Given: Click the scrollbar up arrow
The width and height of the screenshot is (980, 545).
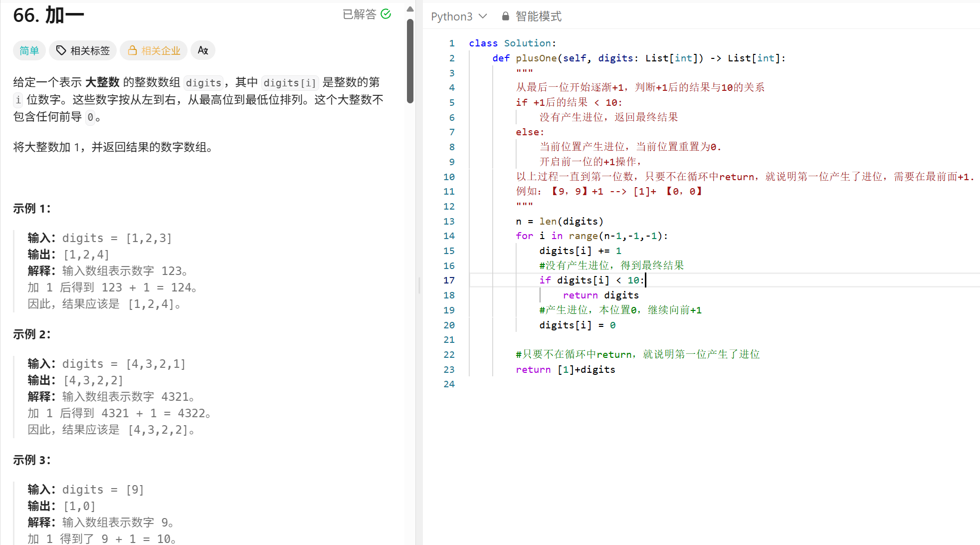Looking at the screenshot, I should tap(410, 8).
